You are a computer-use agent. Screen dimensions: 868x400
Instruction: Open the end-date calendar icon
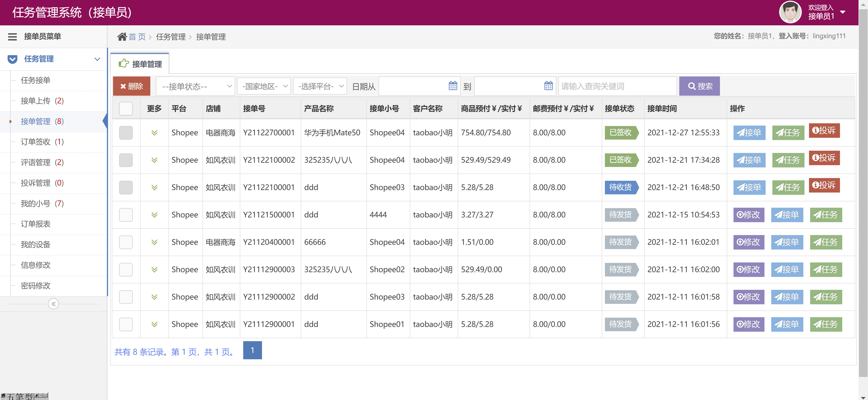click(x=549, y=86)
